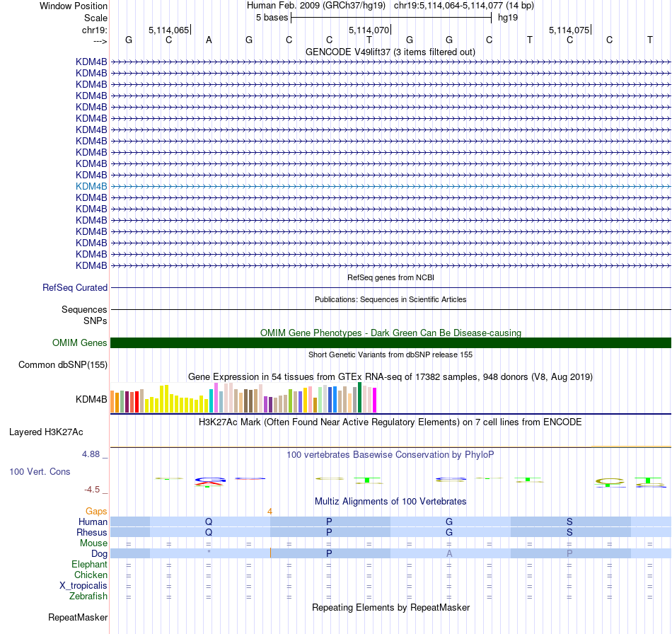Click the orange Gaps label

click(x=96, y=511)
